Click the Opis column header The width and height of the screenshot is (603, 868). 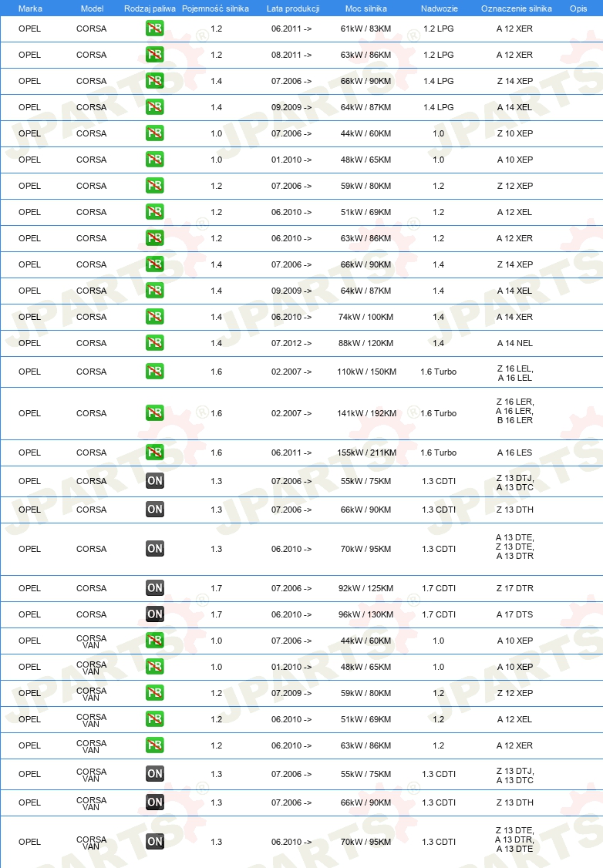pyautogui.click(x=578, y=8)
